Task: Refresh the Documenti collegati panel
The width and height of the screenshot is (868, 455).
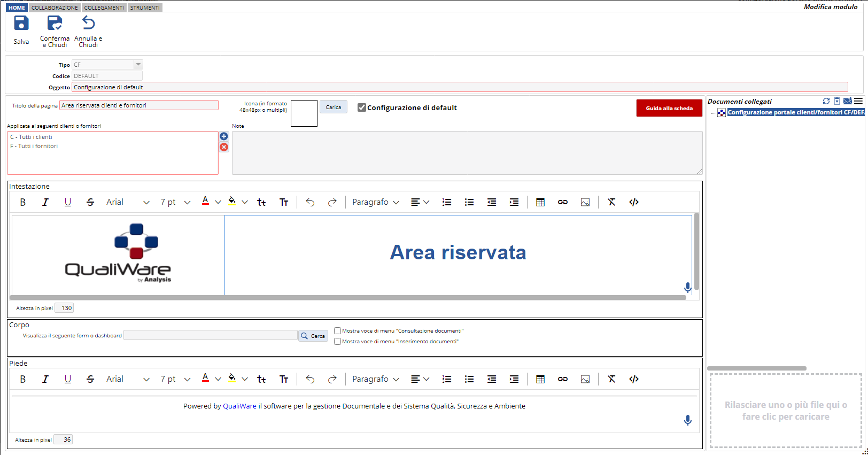Action: point(826,101)
